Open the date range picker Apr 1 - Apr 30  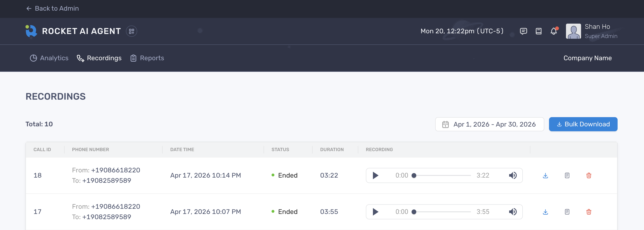(x=490, y=124)
